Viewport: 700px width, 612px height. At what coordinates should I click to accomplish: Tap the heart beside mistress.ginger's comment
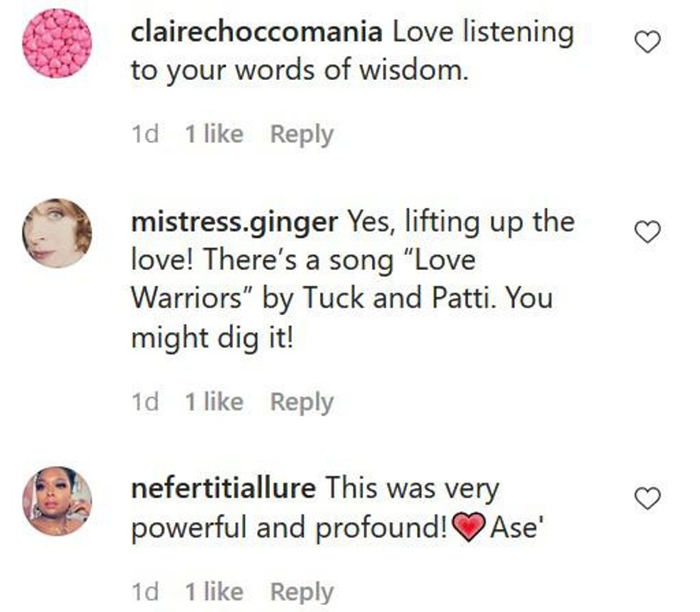point(647,232)
